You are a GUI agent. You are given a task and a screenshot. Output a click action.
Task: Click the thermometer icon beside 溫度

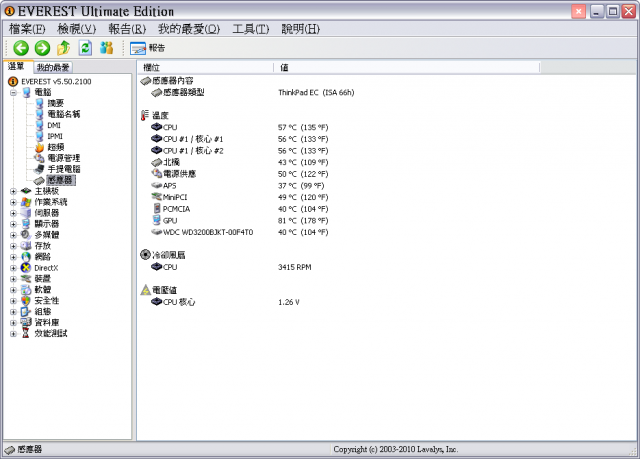(x=144, y=115)
